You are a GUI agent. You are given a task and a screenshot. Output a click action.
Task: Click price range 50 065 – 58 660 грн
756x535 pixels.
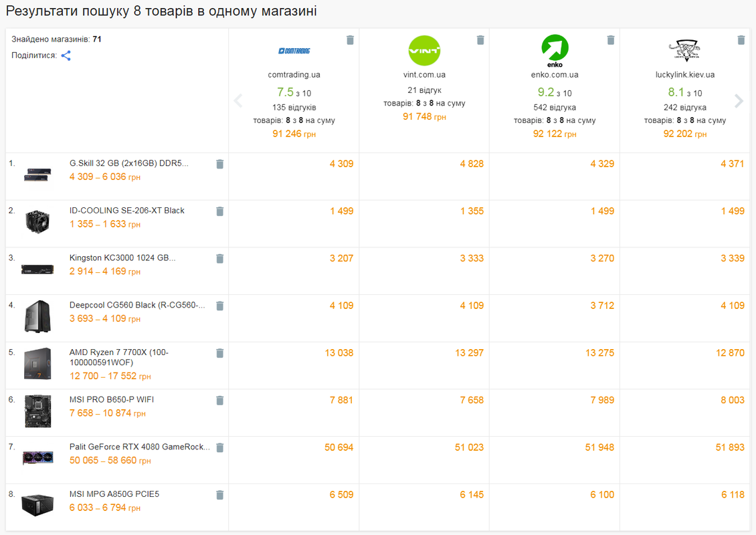tap(110, 460)
